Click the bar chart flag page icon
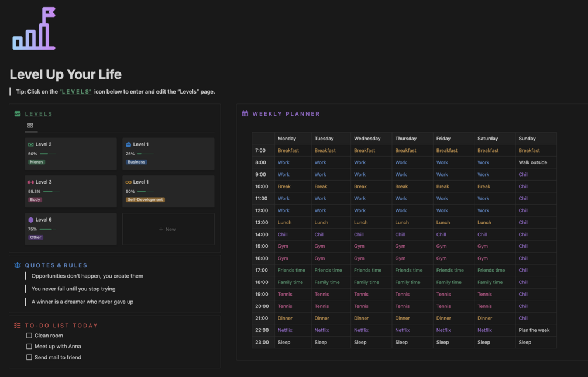This screenshot has width=588, height=377. (x=34, y=29)
